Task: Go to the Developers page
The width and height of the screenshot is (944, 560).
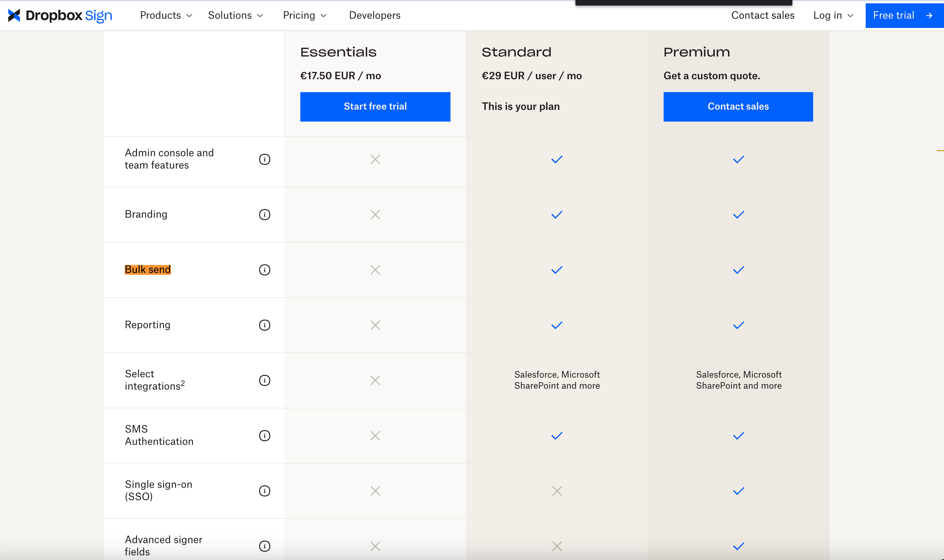Action: [374, 15]
